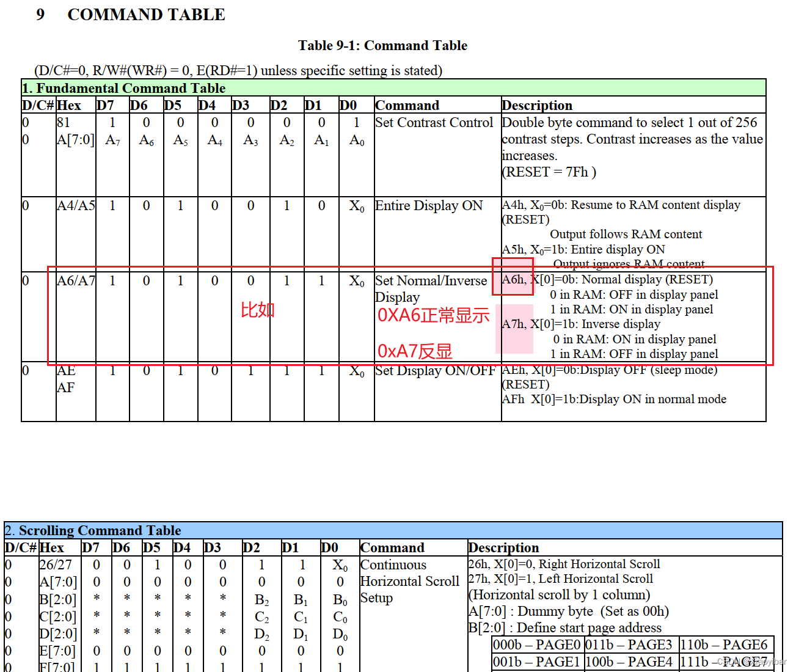Click the 'Entire Display ON' command cell

pos(429,206)
